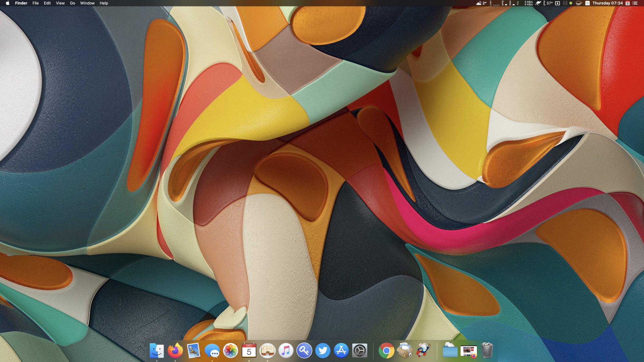Launch Photos app from the Dock
Viewport: 644px width, 362px height.
pos(231,350)
